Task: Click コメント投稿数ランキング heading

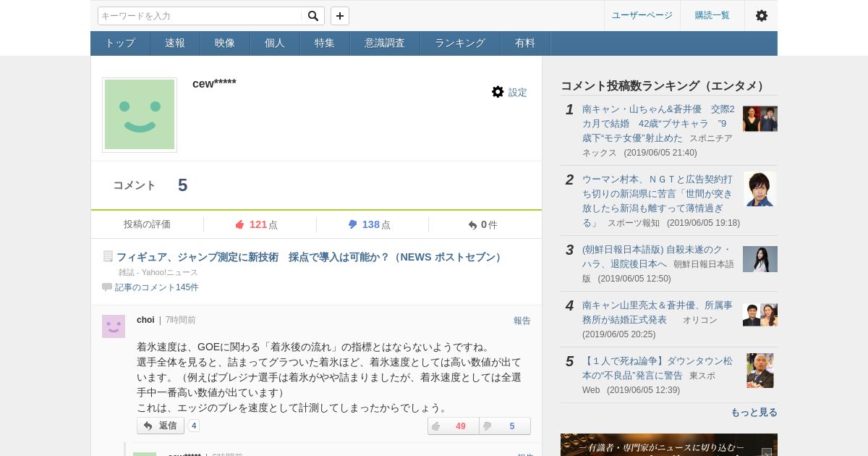Action: pyautogui.click(x=664, y=85)
